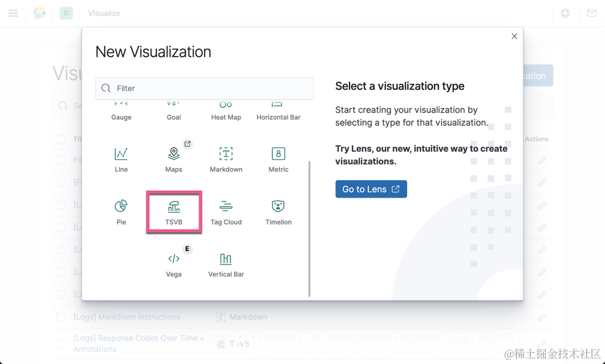
Task: Select the TSVB visualization type
Action: pyautogui.click(x=174, y=212)
